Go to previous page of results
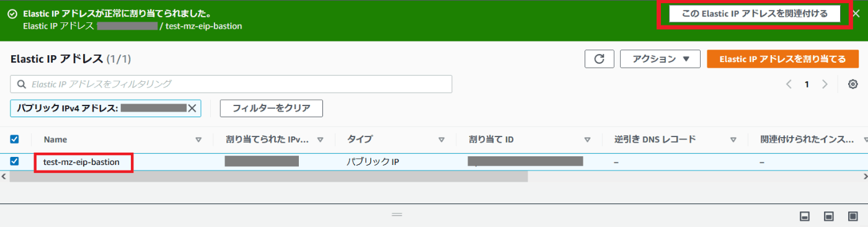Screen dimensions: 868x227 coord(789,84)
